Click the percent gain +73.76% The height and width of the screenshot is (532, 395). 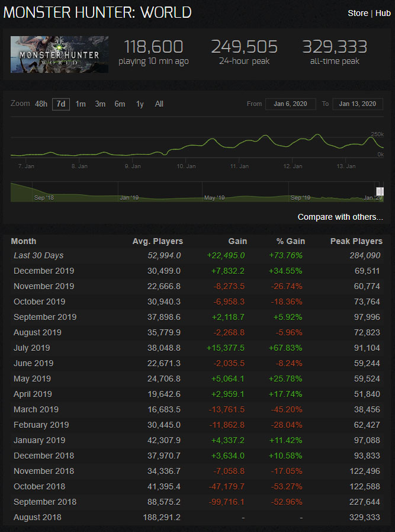point(285,255)
